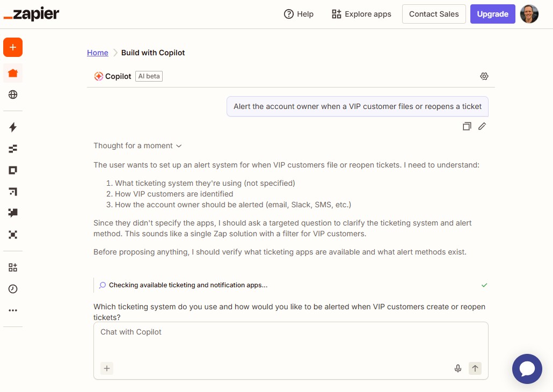This screenshot has height=392, width=553.
Task: Open Zaps with the lightning bolt icon
Action: coord(13,127)
